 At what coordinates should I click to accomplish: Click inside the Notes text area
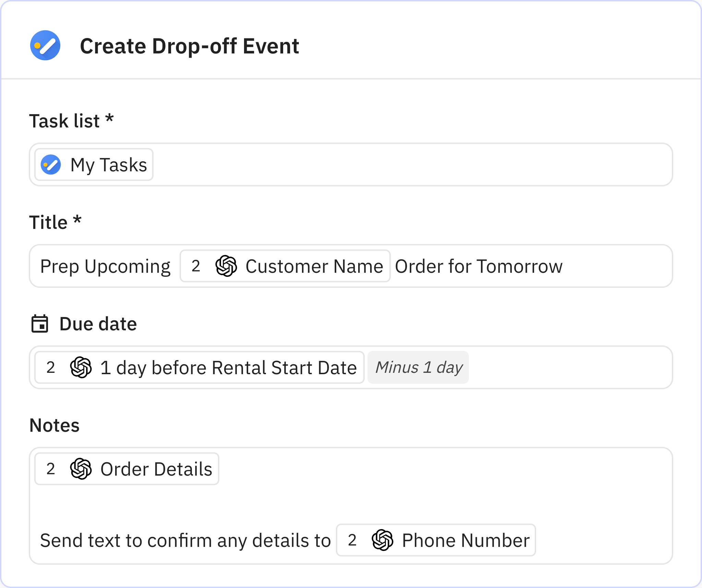[x=343, y=500]
